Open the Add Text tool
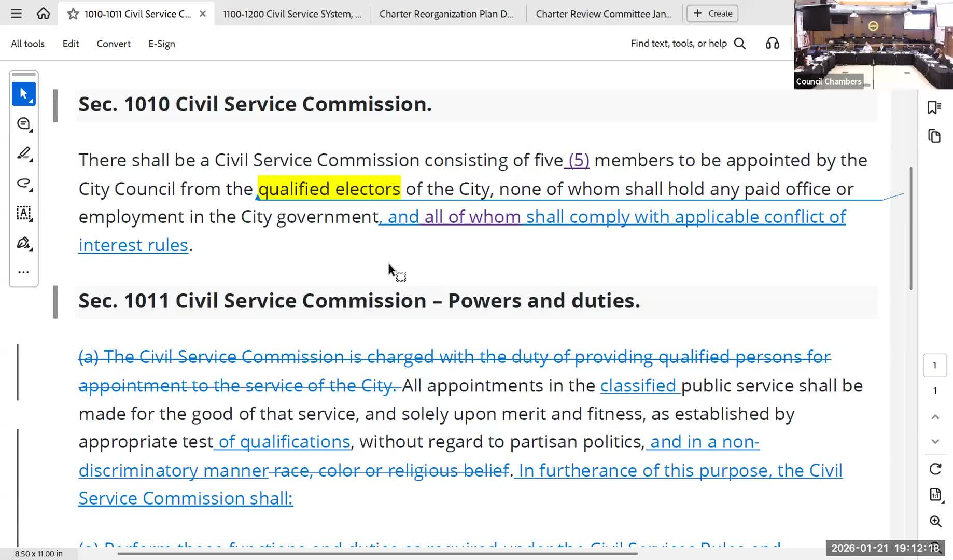This screenshot has height=560, width=953. pos(23,213)
